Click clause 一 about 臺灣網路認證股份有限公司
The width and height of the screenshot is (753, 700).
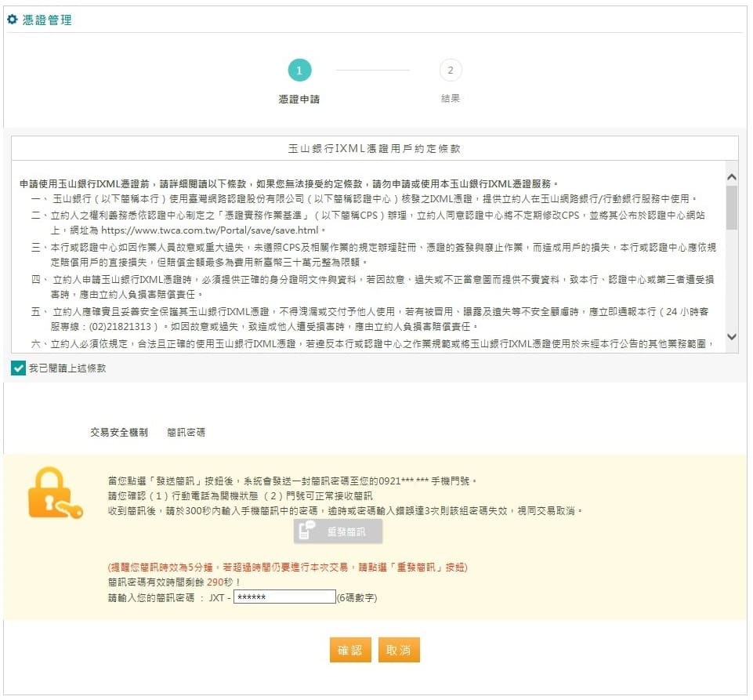click(364, 199)
